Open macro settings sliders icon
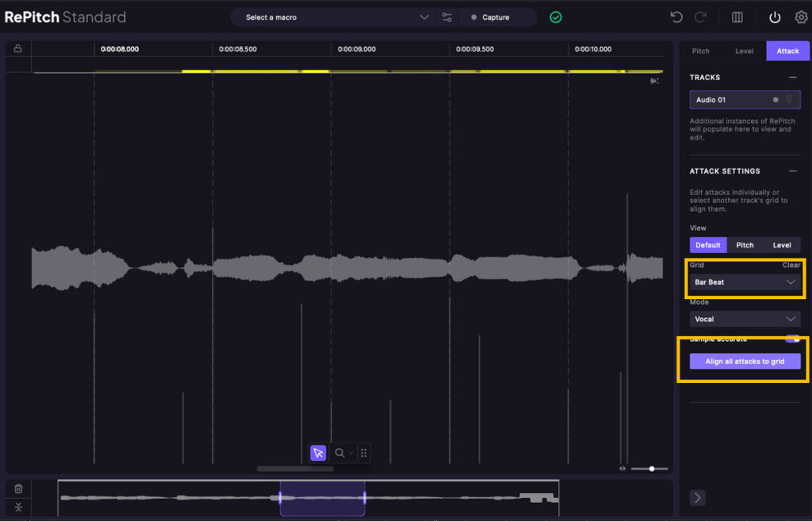 pyautogui.click(x=447, y=17)
